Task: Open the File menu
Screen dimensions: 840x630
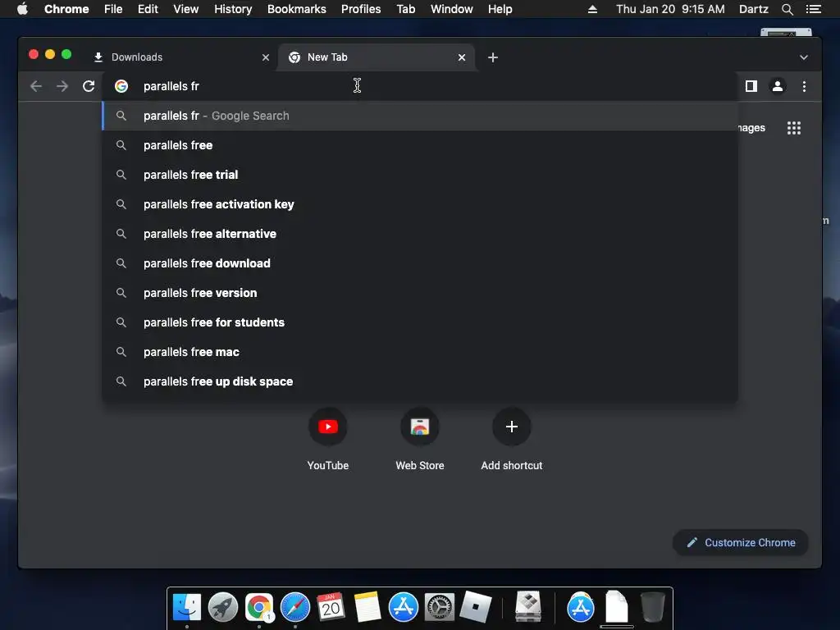Action: [113, 9]
